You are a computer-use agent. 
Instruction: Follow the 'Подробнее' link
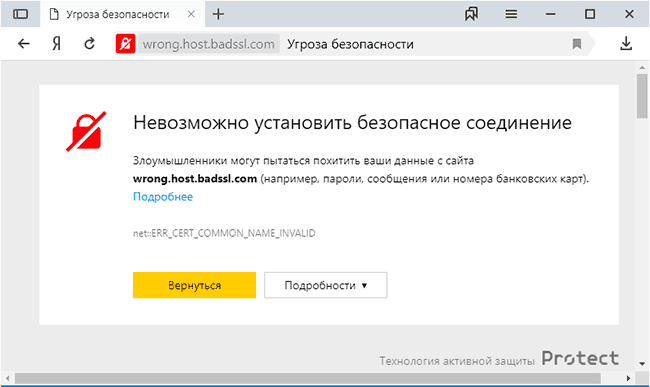click(163, 196)
